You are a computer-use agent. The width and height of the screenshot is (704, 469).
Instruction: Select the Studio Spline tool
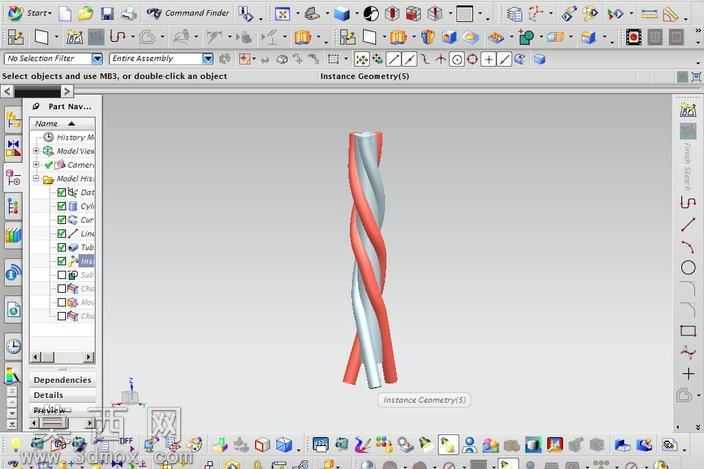688,353
